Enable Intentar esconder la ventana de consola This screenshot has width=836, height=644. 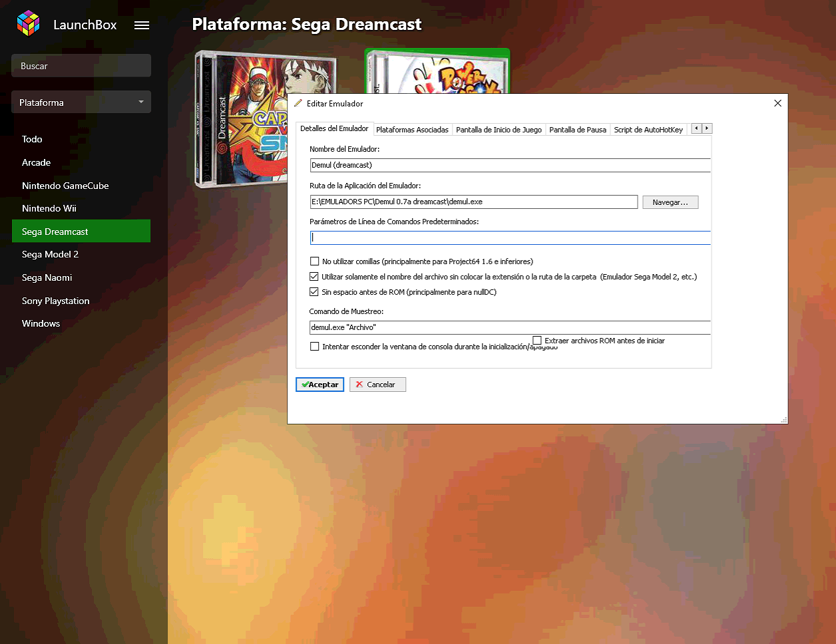point(315,347)
